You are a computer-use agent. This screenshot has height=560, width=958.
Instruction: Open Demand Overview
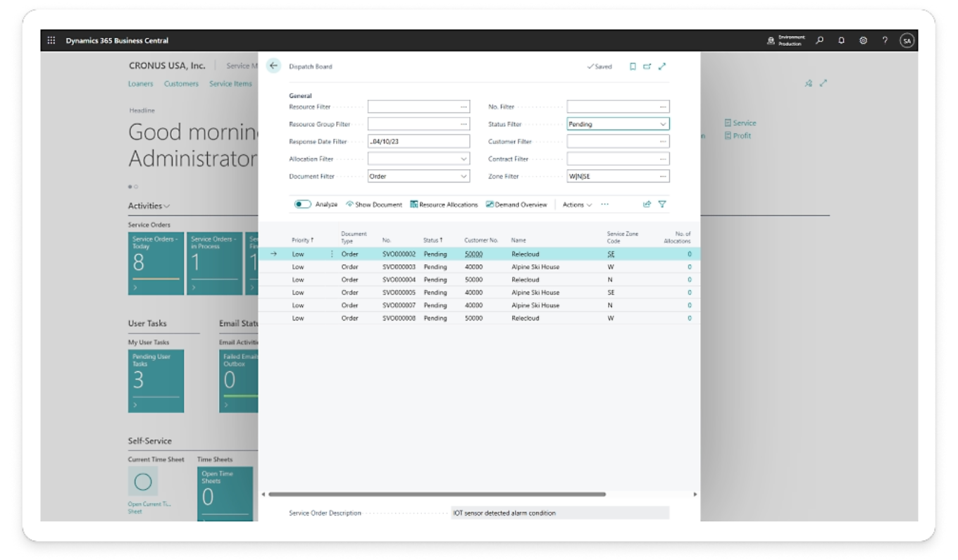[516, 205]
